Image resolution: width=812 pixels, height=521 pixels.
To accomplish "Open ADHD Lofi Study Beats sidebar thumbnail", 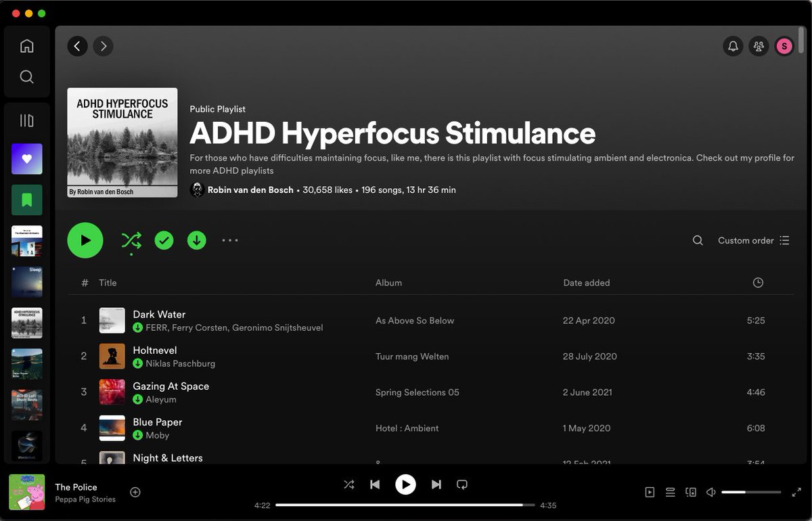I will [27, 405].
